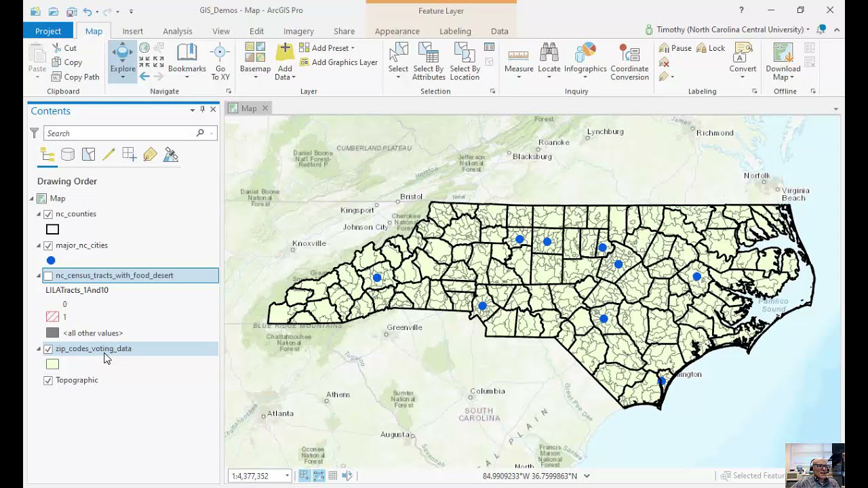Image resolution: width=868 pixels, height=488 pixels.
Task: Open the Paste dropdown arrow
Action: tap(37, 77)
